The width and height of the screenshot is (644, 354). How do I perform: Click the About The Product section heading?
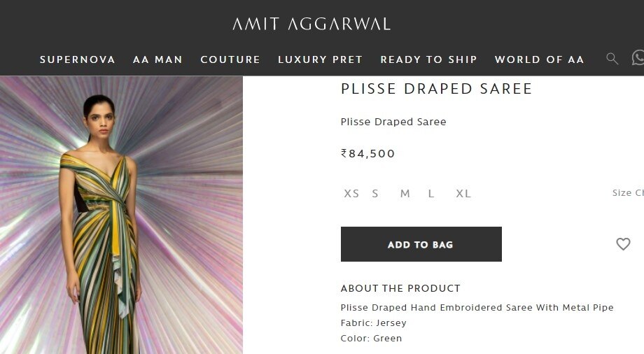click(400, 288)
